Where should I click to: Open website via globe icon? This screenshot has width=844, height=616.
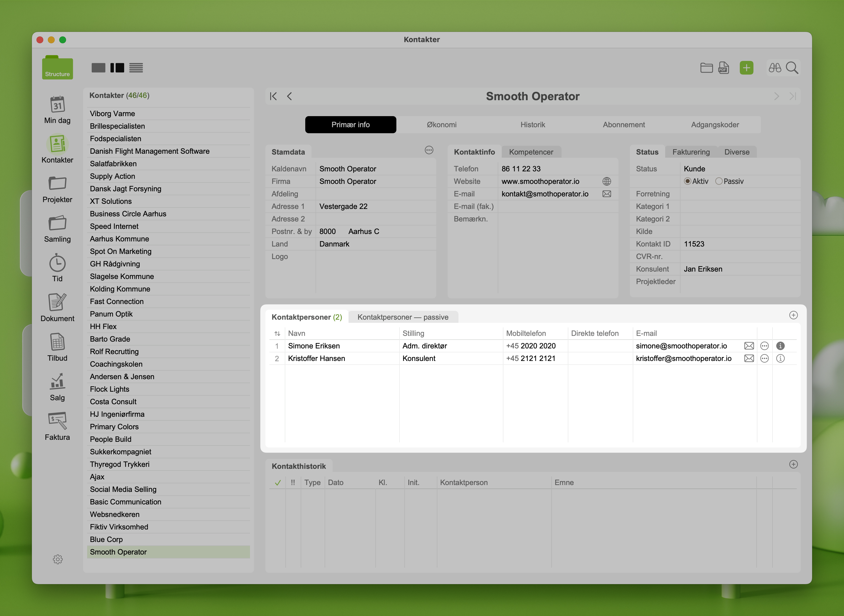click(607, 182)
